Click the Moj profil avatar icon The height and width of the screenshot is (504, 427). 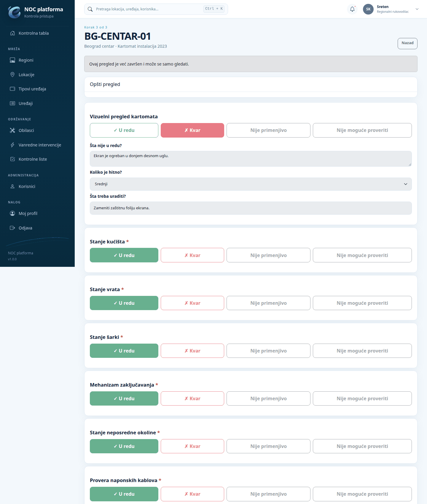point(12,213)
